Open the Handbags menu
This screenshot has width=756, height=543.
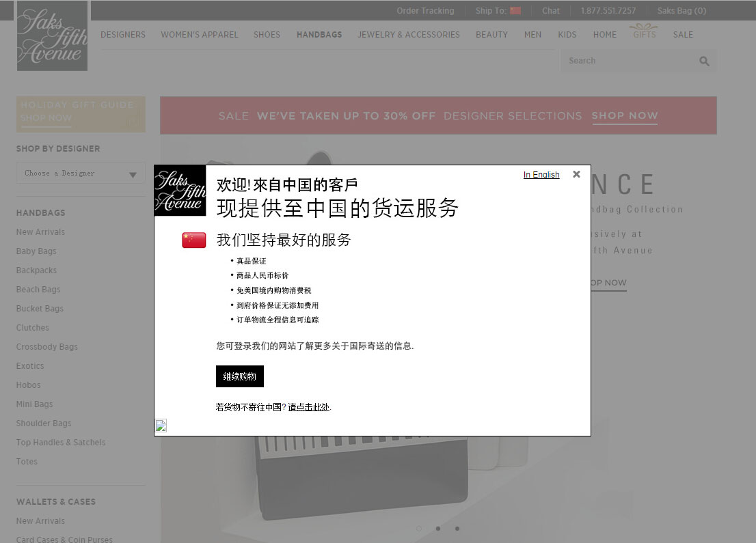tap(319, 35)
